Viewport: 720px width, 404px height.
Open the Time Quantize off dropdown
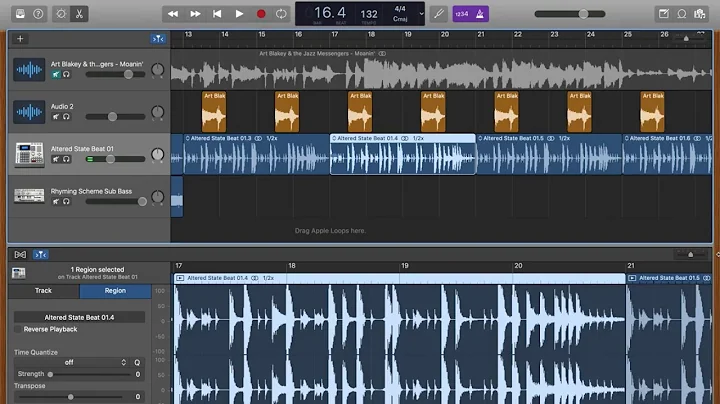[x=71, y=362]
